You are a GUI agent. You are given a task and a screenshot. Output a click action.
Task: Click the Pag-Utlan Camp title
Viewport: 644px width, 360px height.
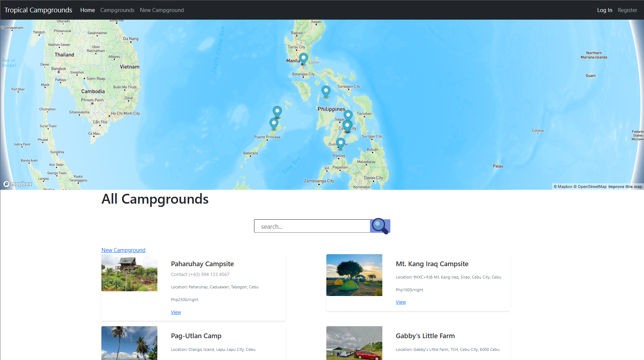pos(196,336)
